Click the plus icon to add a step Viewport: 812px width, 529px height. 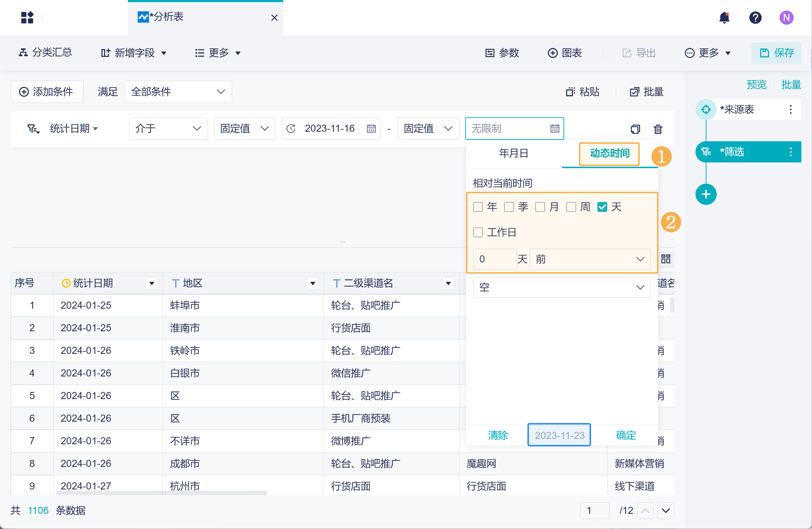pos(706,194)
